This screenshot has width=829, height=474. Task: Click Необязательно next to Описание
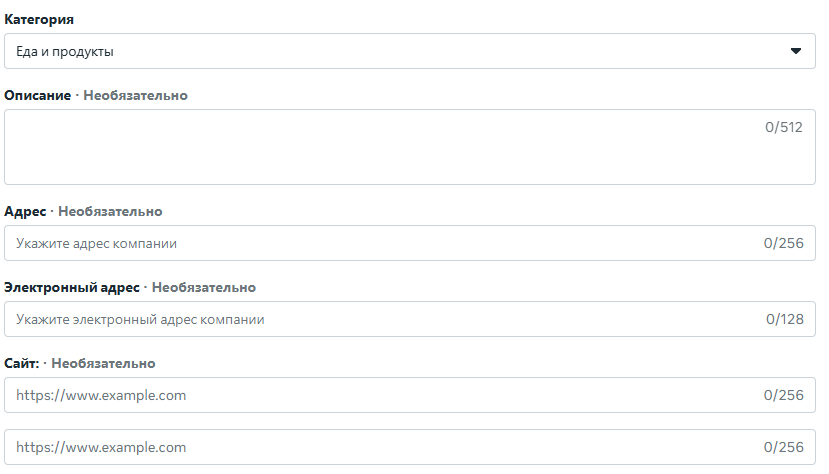pyautogui.click(x=135, y=95)
